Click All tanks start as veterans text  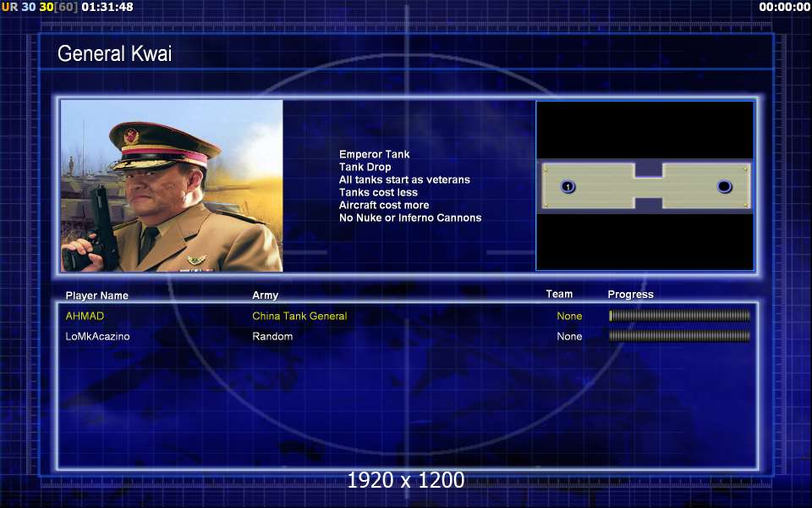click(x=404, y=179)
